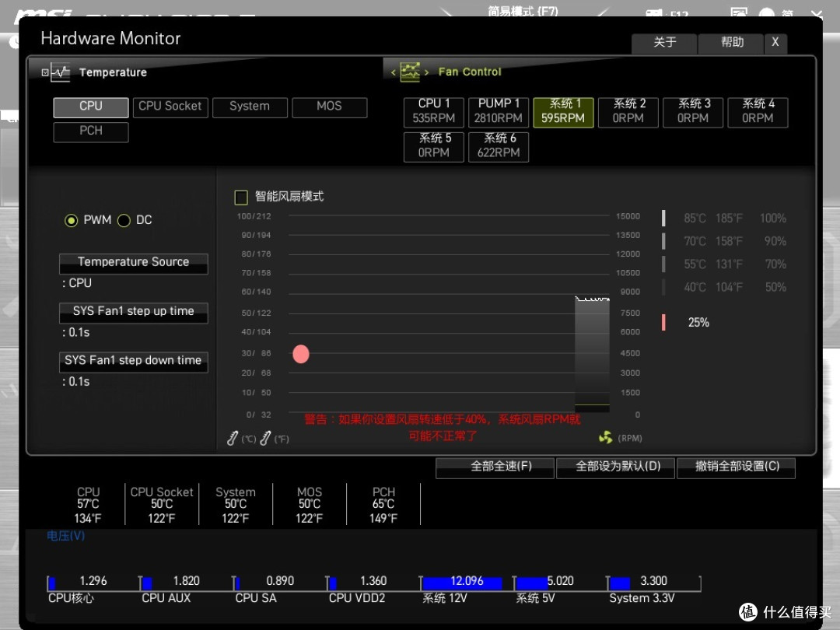840x630 pixels.
Task: Click the 系统 12V voltage bar
Action: coord(467,583)
